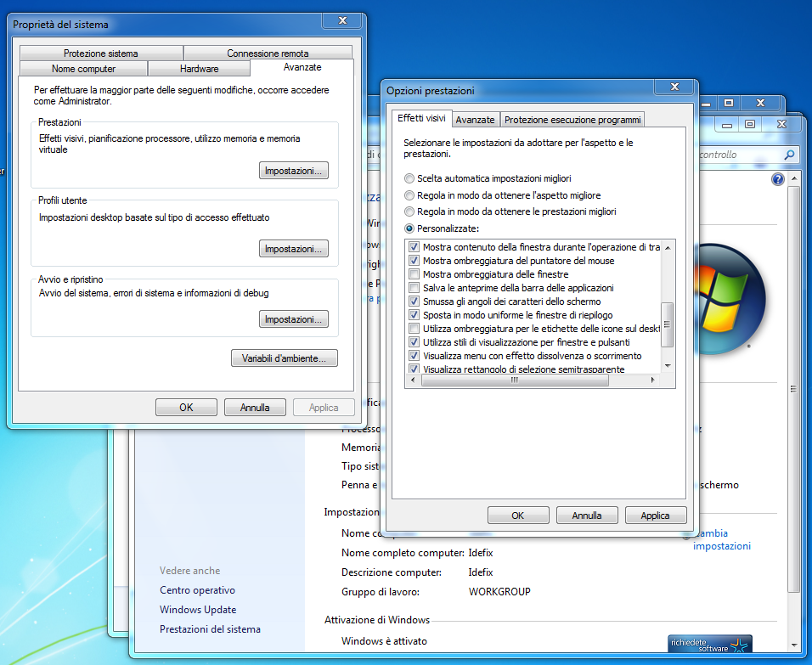This screenshot has width=812, height=665.
Task: Click the vertical scrollbar thumb in effects list
Action: click(668, 324)
